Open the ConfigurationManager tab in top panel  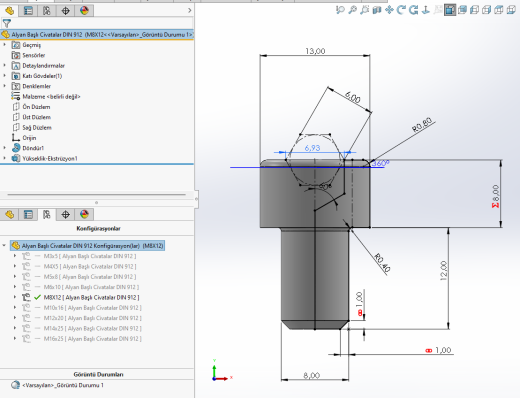[47, 11]
